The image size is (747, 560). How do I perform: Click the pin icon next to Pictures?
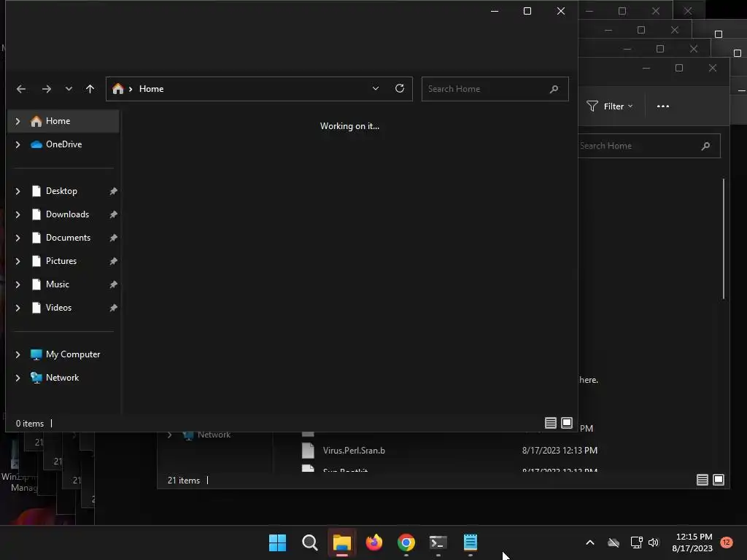pyautogui.click(x=113, y=261)
